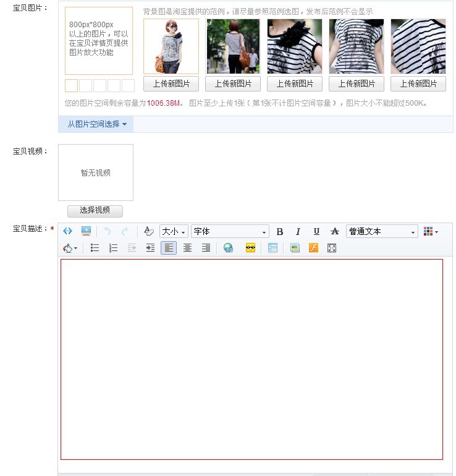Align text right
456x476 pixels.
pyautogui.click(x=206, y=248)
